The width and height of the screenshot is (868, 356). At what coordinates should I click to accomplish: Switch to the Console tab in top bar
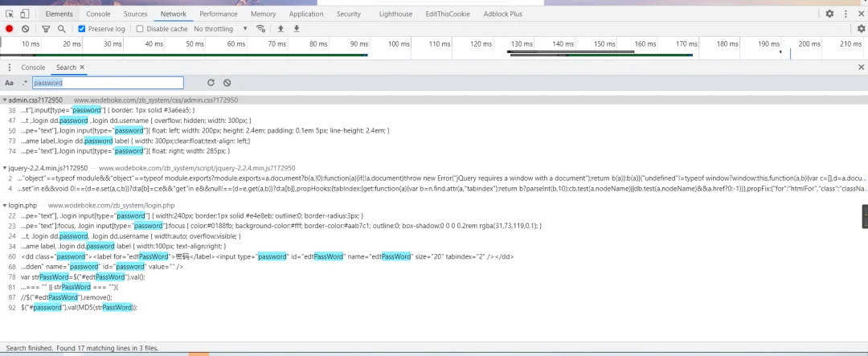[99, 14]
